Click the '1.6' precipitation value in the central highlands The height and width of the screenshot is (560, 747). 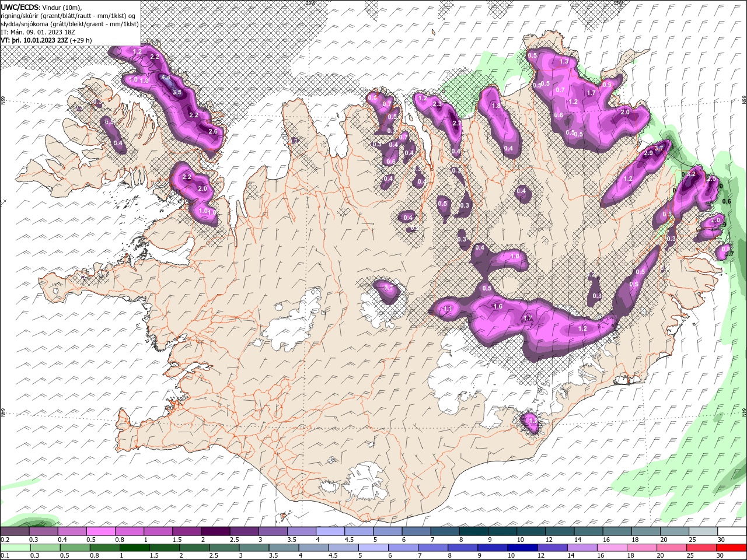tap(498, 306)
